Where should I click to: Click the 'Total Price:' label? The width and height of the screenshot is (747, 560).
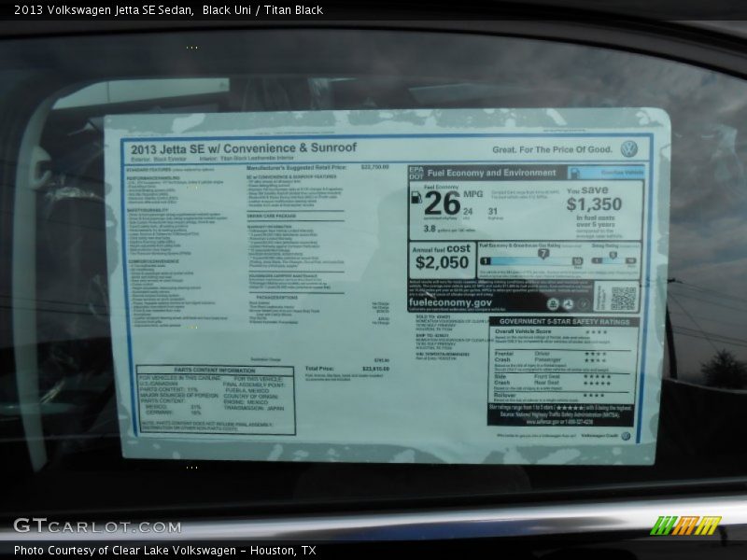(319, 369)
